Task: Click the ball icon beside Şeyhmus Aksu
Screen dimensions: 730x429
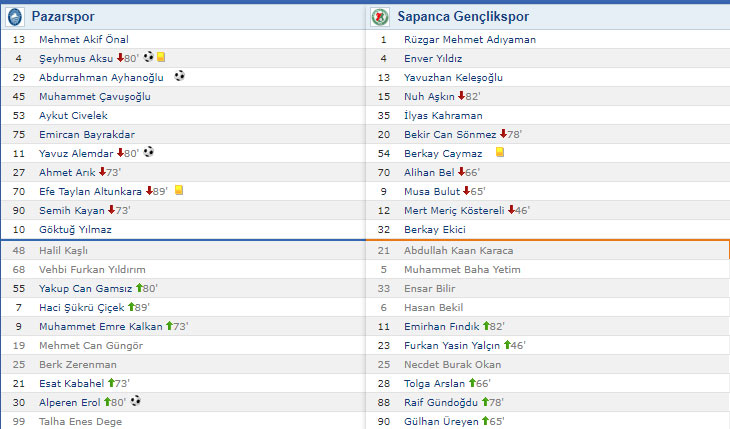Action: [148, 58]
